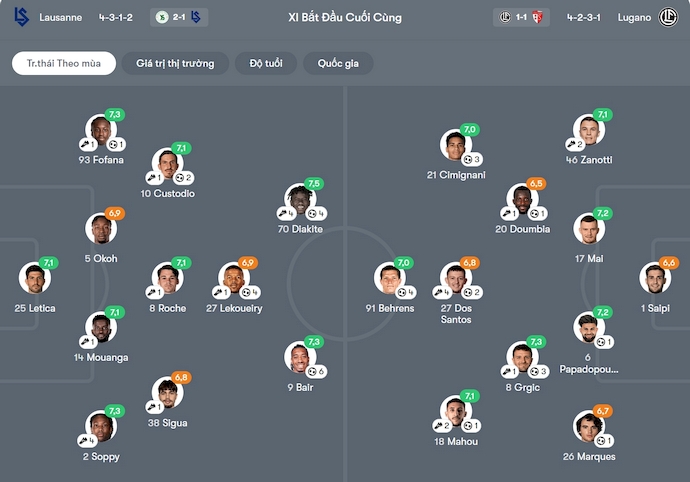This screenshot has height=482, width=690.
Task: Click Cimignani's goals ball icon
Action: pyautogui.click(x=469, y=159)
